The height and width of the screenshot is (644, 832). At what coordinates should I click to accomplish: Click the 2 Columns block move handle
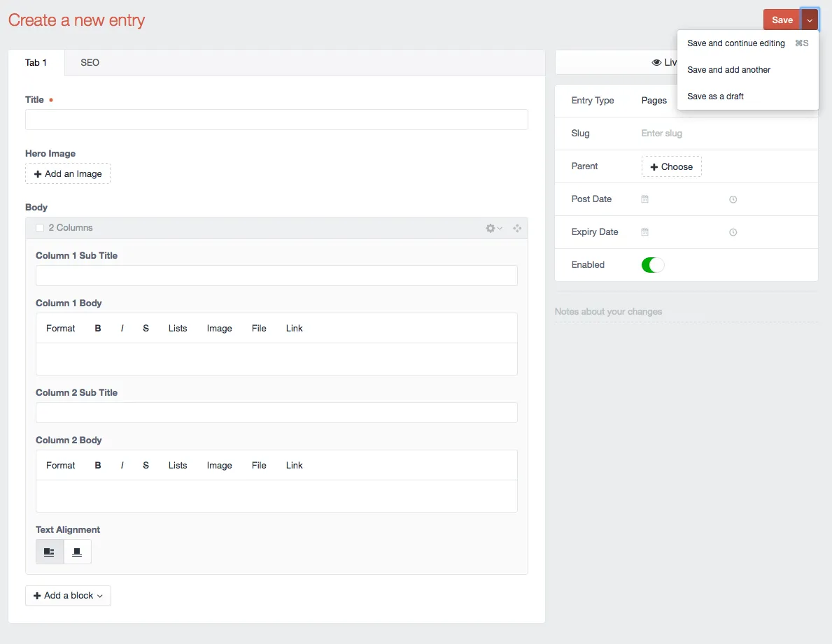point(517,228)
